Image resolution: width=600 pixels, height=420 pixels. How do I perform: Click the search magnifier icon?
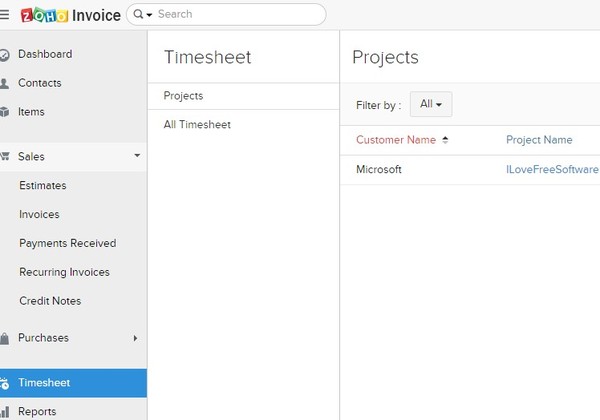pos(136,15)
